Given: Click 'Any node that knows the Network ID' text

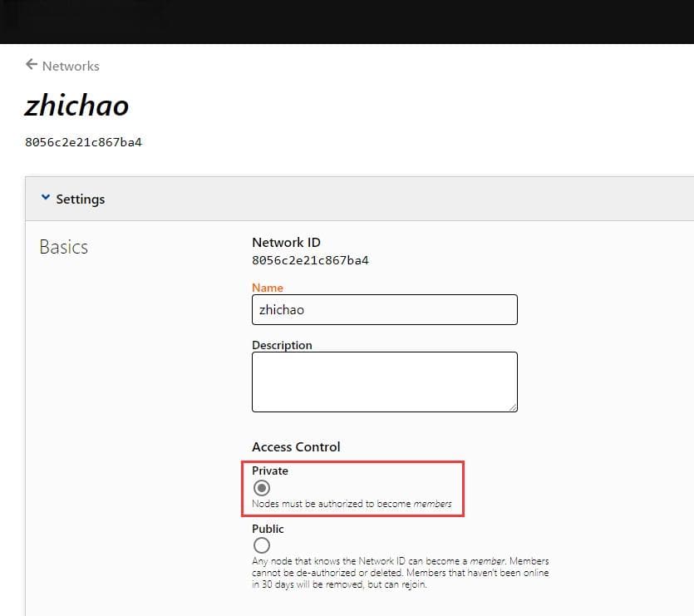Looking at the screenshot, I should pyautogui.click(x=401, y=573).
